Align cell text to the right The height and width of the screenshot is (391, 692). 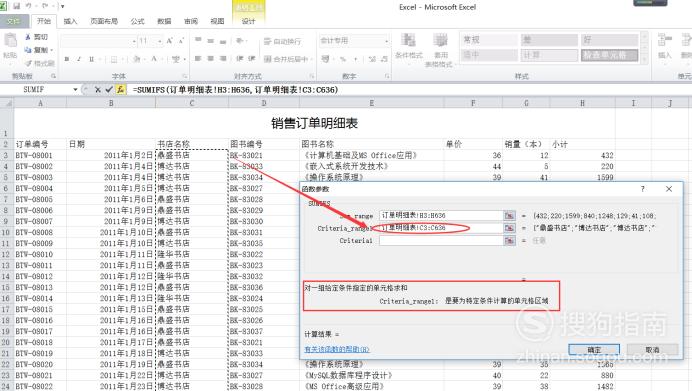tap(223, 58)
